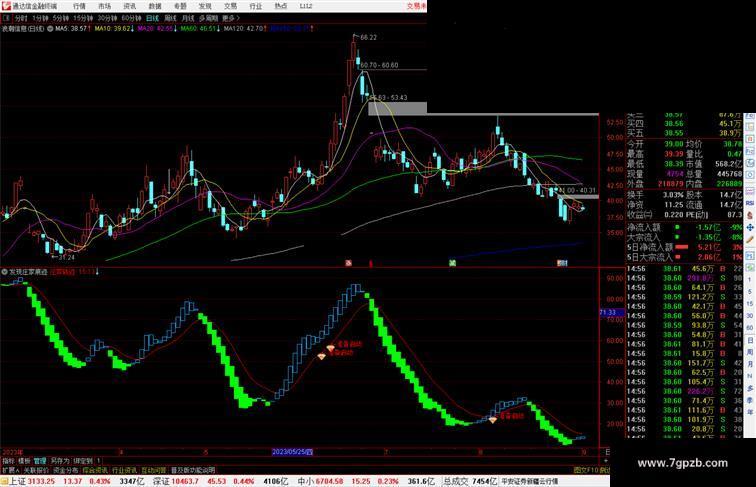Open the 关联报价 tab
Screen dimensions: 756x487
pyautogui.click(x=36, y=470)
